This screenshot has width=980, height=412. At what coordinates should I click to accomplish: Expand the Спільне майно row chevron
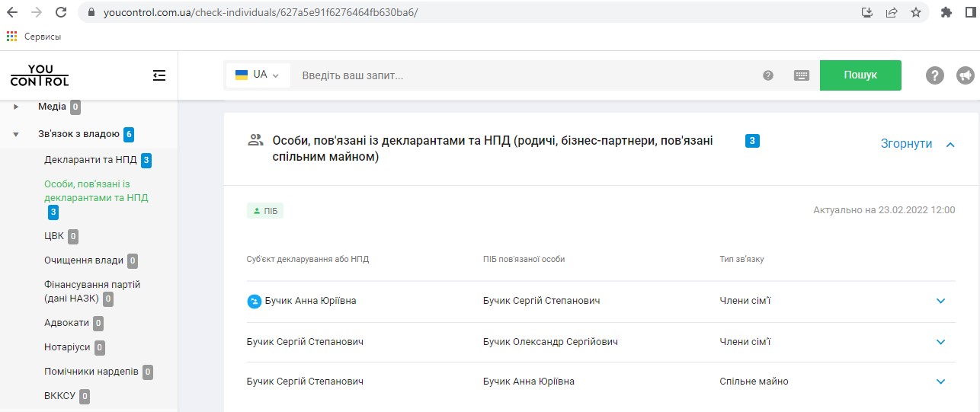[940, 382]
